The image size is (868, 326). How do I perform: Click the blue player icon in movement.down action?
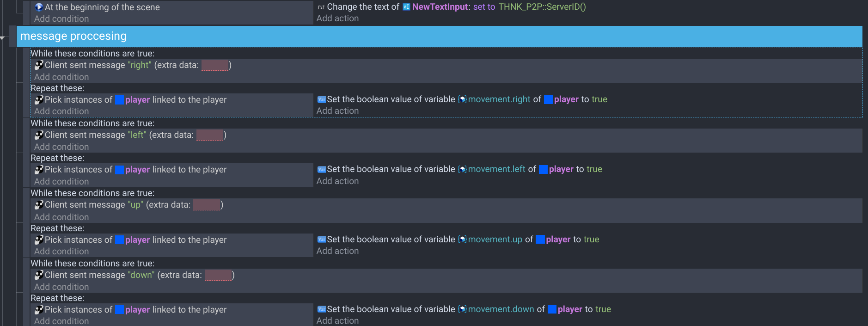tap(552, 309)
